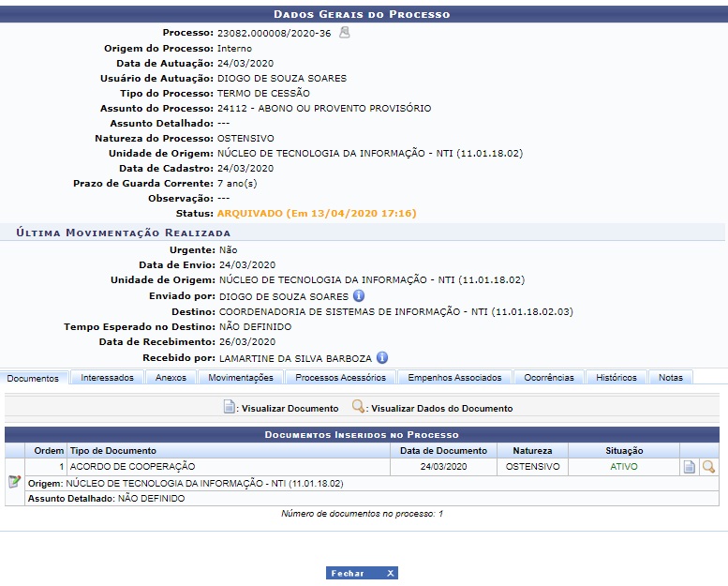Click info icon next to DIOGO DE SOUZA SOARES
This screenshot has width=728, height=586.
click(359, 296)
